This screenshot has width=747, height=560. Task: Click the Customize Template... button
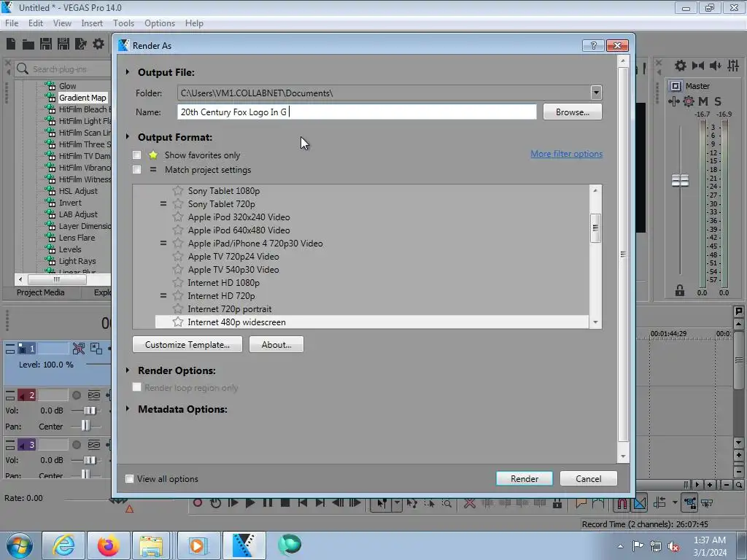187,344
